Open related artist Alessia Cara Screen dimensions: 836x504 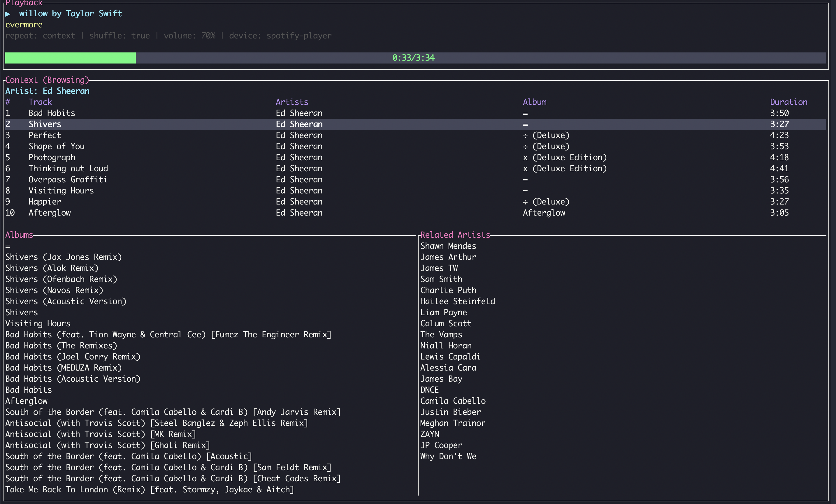click(x=448, y=368)
